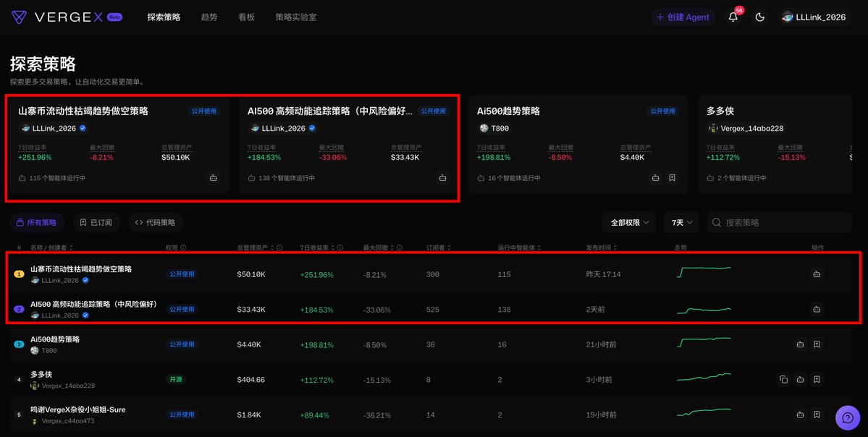Click the info icon beside 权限 header
The width and height of the screenshot is (868, 437).
(183, 248)
